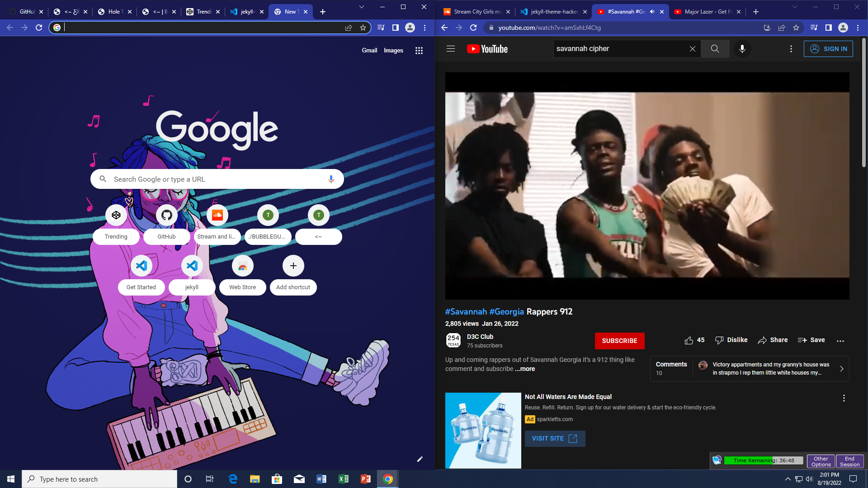Click the red SUBSCRIBE button
868x488 pixels.
(x=619, y=341)
